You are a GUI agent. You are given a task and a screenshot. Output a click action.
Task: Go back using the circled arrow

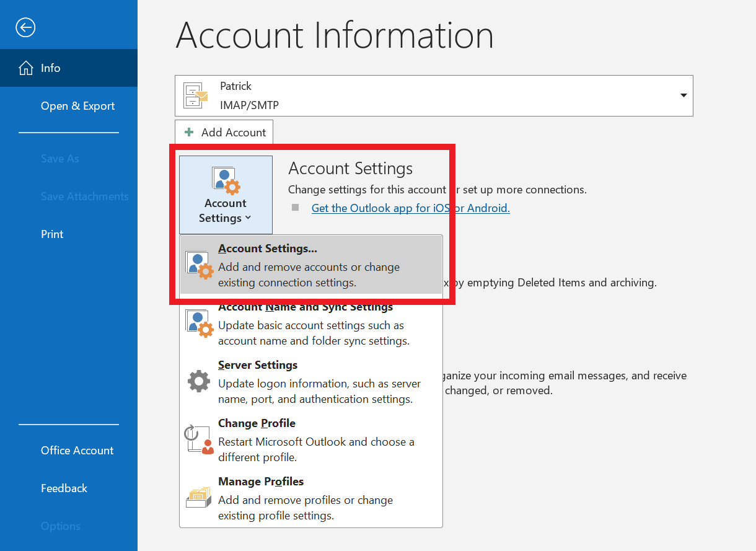tap(25, 27)
